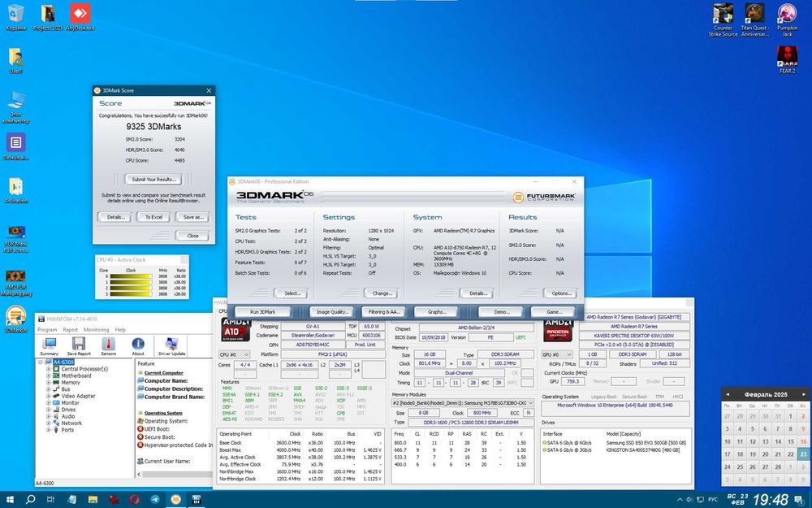Open Telegram from the taskbar
Image resolution: width=812 pixels, height=508 pixels.
coord(155,499)
